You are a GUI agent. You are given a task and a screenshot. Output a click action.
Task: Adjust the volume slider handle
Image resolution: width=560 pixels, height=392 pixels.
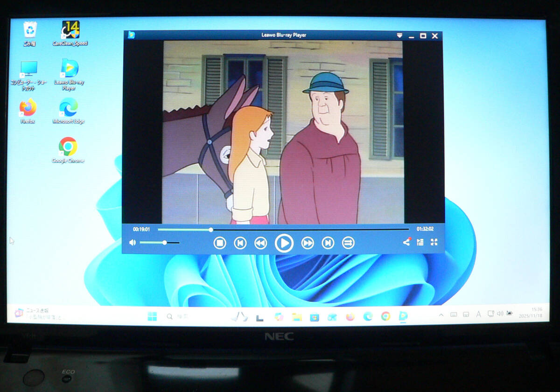pyautogui.click(x=165, y=243)
